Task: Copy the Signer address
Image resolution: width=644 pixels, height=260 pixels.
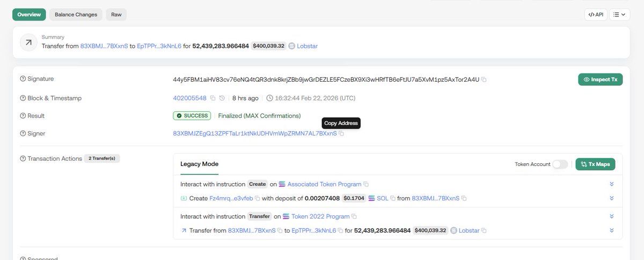Action: 341,133
